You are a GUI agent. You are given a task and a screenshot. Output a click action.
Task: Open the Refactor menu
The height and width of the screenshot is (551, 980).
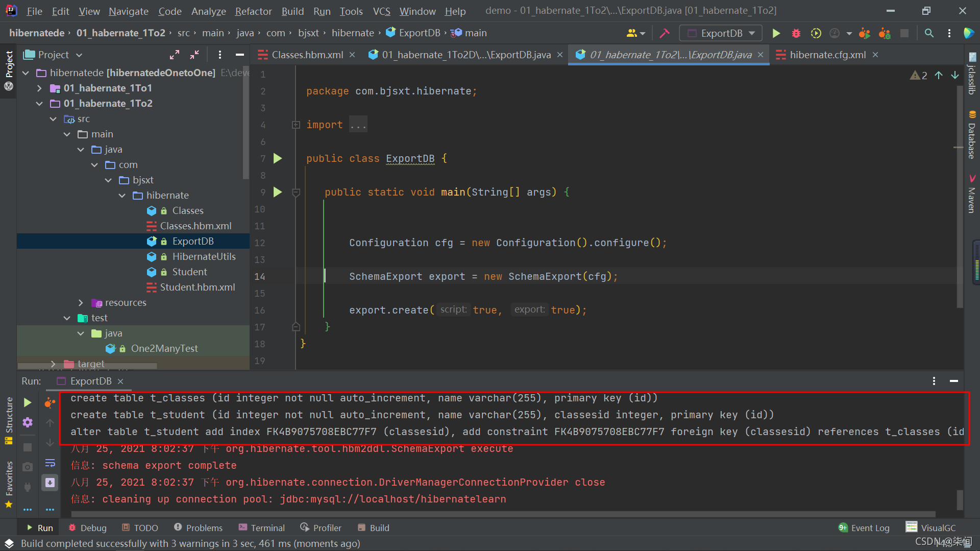point(253,11)
